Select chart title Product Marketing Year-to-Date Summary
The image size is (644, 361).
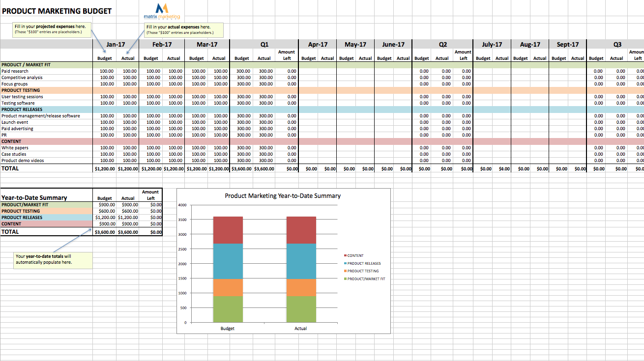coord(283,196)
